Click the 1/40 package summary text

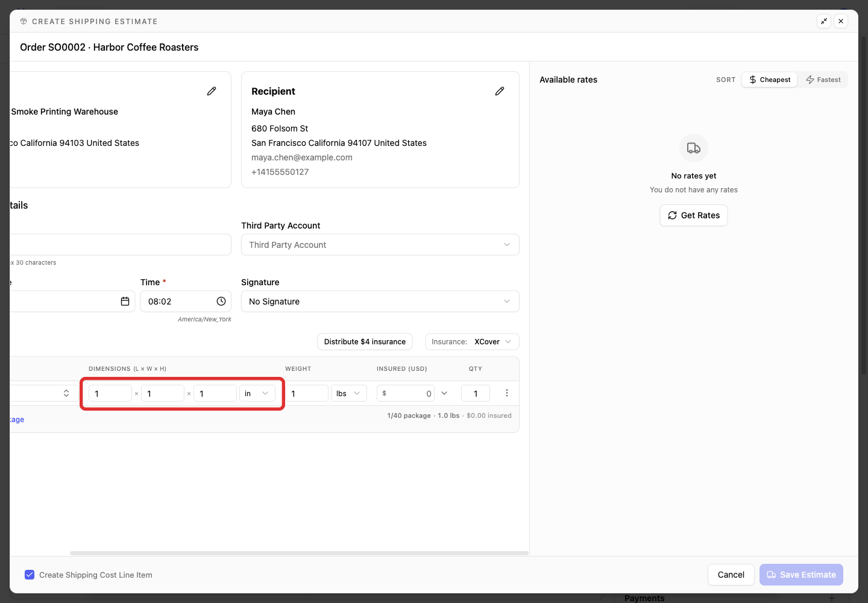[x=409, y=415]
